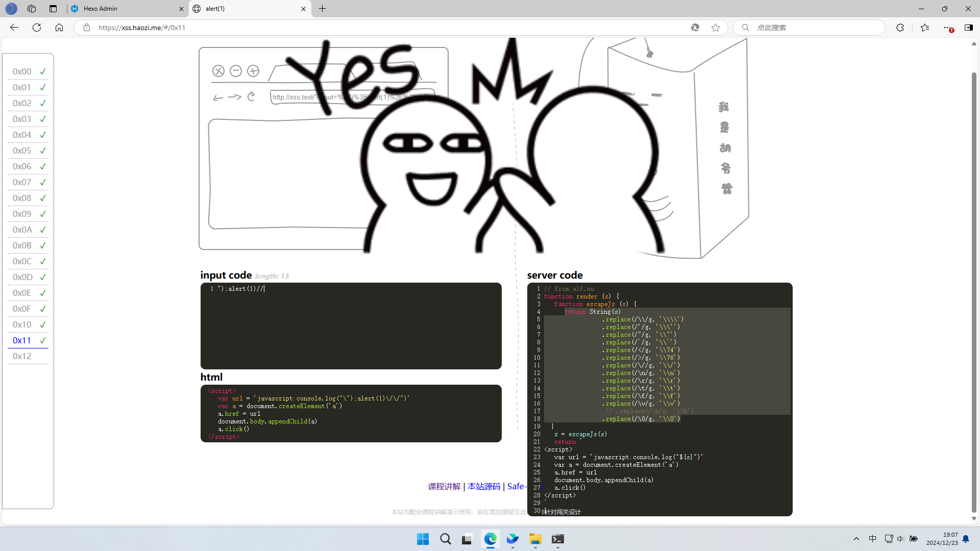980x551 pixels.
Task: View site info via the lock icon
Action: click(87, 28)
